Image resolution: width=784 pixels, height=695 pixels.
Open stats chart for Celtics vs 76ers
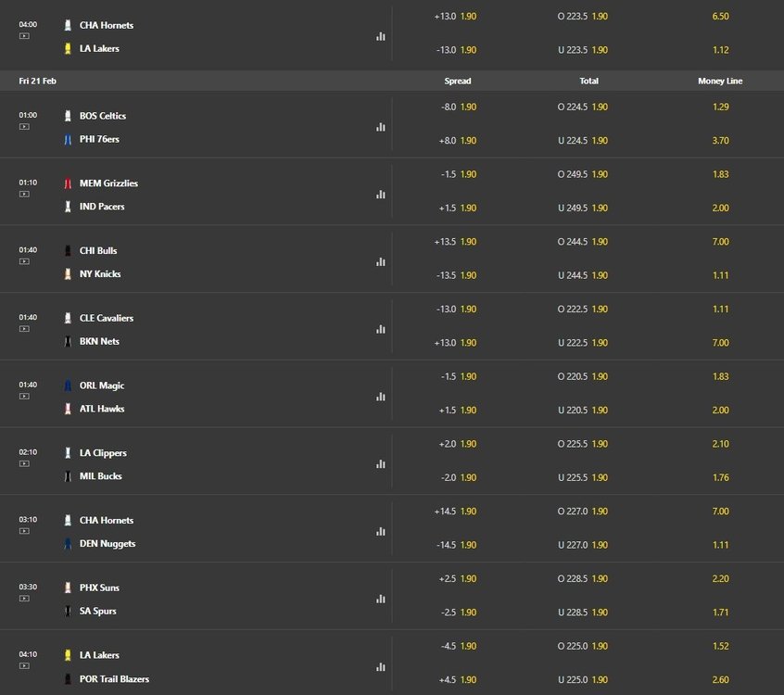click(381, 127)
